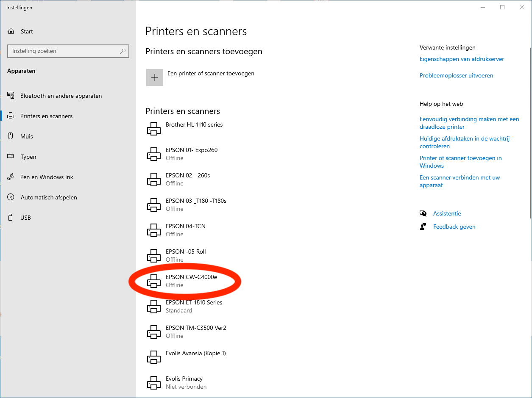
Task: Click the EPSON TM-C3500 Ver2 printer icon
Action: pos(154,332)
